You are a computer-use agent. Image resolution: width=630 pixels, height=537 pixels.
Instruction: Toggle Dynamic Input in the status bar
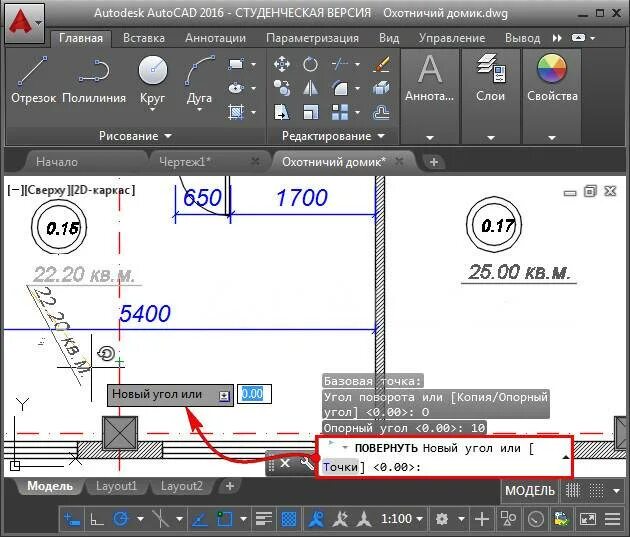pos(72,519)
